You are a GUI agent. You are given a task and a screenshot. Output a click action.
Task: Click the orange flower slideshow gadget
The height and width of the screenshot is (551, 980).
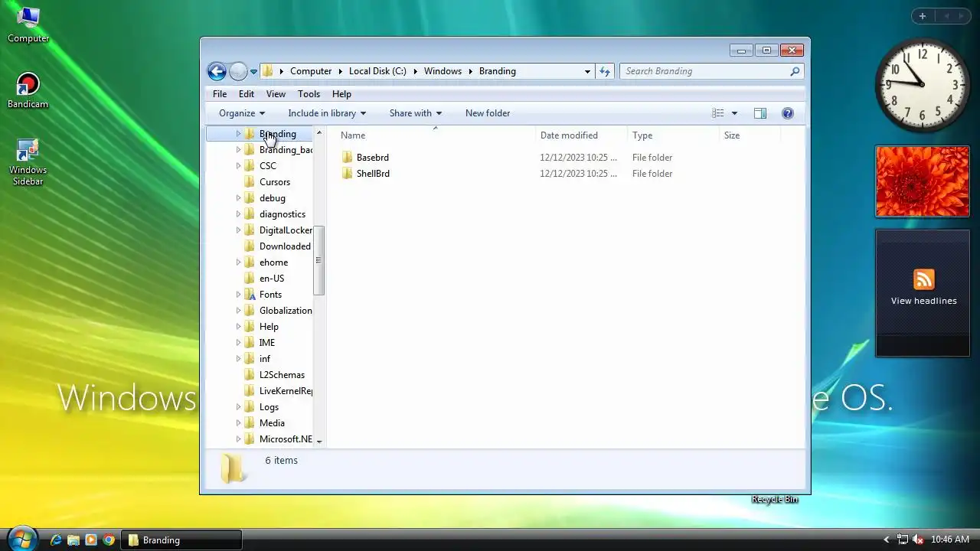click(x=923, y=181)
